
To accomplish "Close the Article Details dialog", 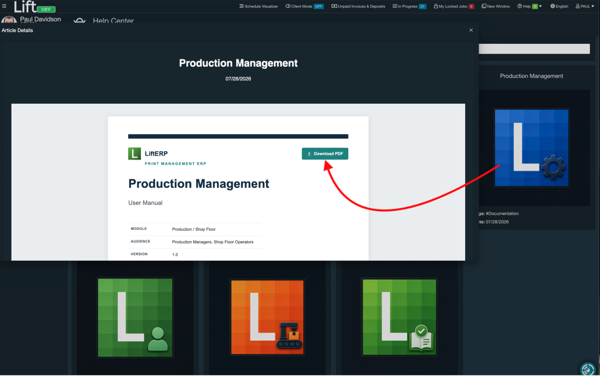I will coord(471,30).
